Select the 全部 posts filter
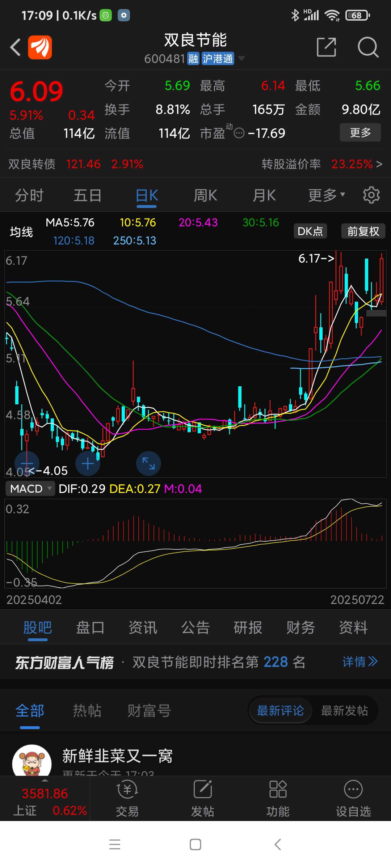The width and height of the screenshot is (391, 868). click(30, 711)
